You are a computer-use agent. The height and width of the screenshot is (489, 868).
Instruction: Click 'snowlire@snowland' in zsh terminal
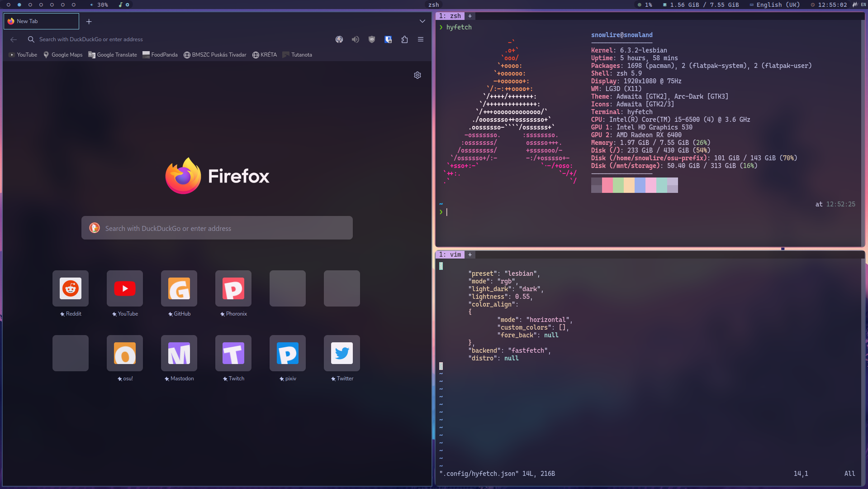(x=621, y=35)
